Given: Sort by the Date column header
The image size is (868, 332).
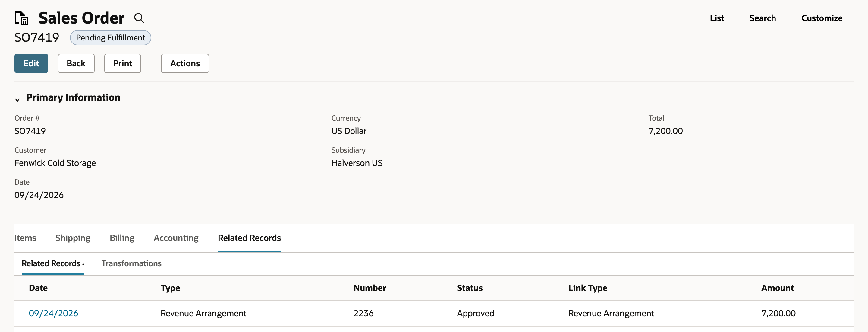Looking at the screenshot, I should tap(38, 288).
